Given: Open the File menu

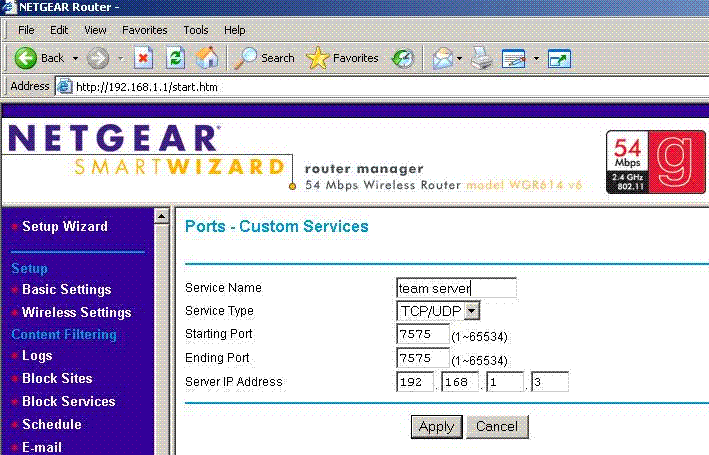Looking at the screenshot, I should click(x=26, y=30).
